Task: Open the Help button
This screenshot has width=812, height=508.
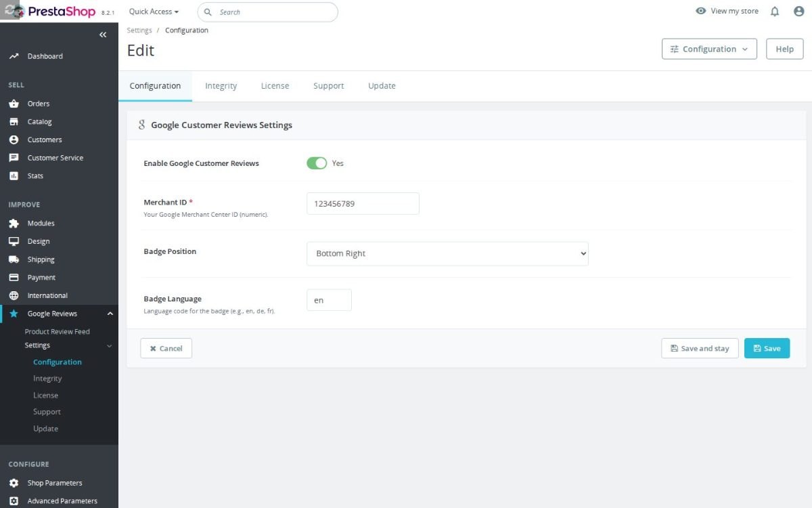Action: pos(785,49)
